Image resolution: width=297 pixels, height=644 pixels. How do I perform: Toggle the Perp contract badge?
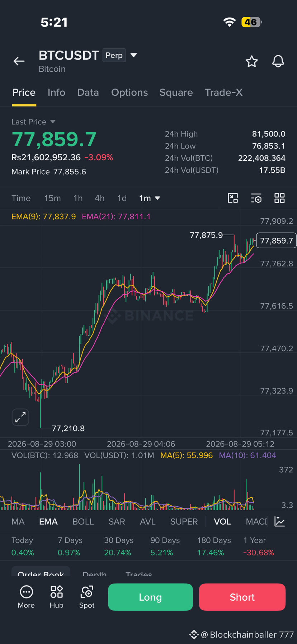click(114, 55)
